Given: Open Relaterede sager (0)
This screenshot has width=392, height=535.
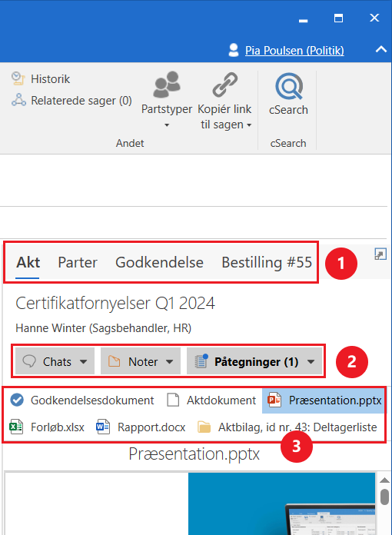Looking at the screenshot, I should coord(71,100).
